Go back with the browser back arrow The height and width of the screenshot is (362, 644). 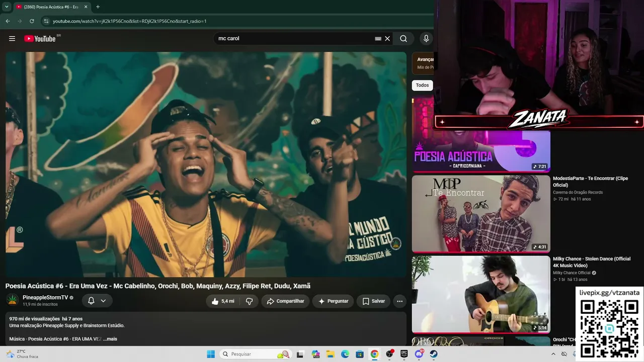click(x=8, y=21)
